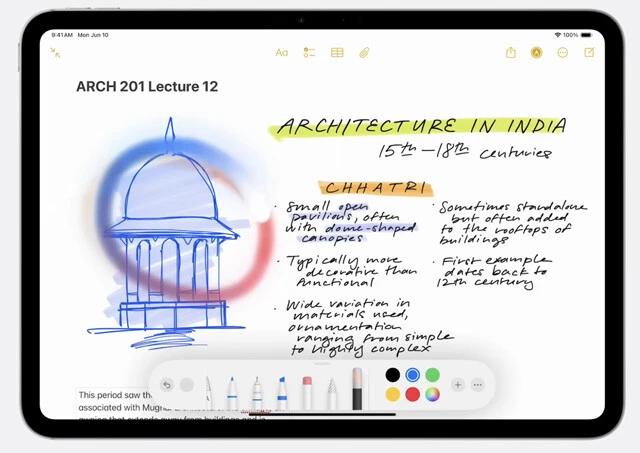Tap the note title ARCH 201 Lecture 12
This screenshot has width=640, height=453.
147,87
